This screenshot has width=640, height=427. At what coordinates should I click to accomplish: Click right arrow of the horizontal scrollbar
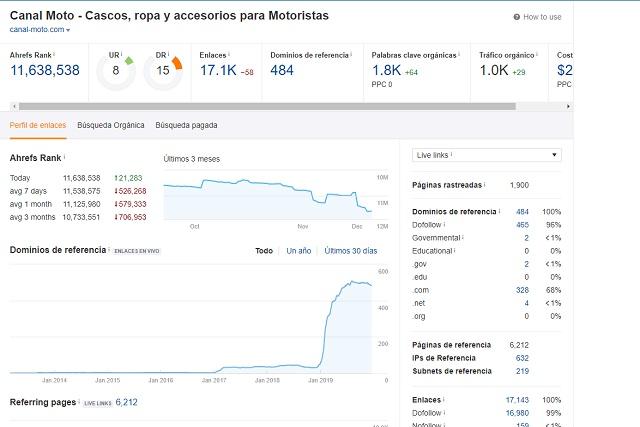568,107
